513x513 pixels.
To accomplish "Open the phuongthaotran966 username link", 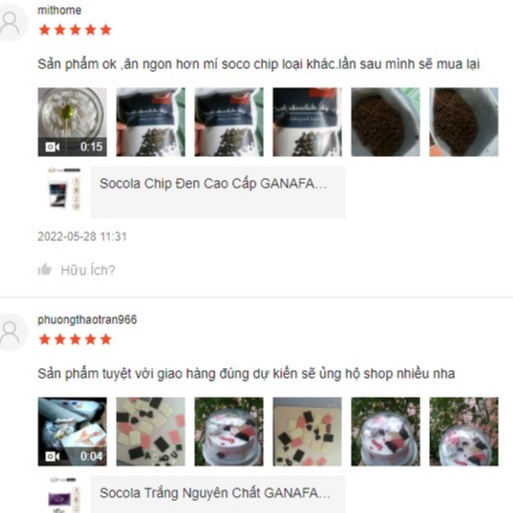I will pyautogui.click(x=87, y=320).
